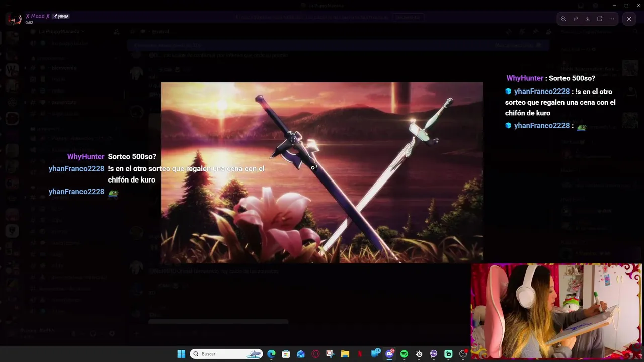Viewport: 644px width, 362px height.
Task: Open Spotify from the taskbar
Action: [x=404, y=354]
